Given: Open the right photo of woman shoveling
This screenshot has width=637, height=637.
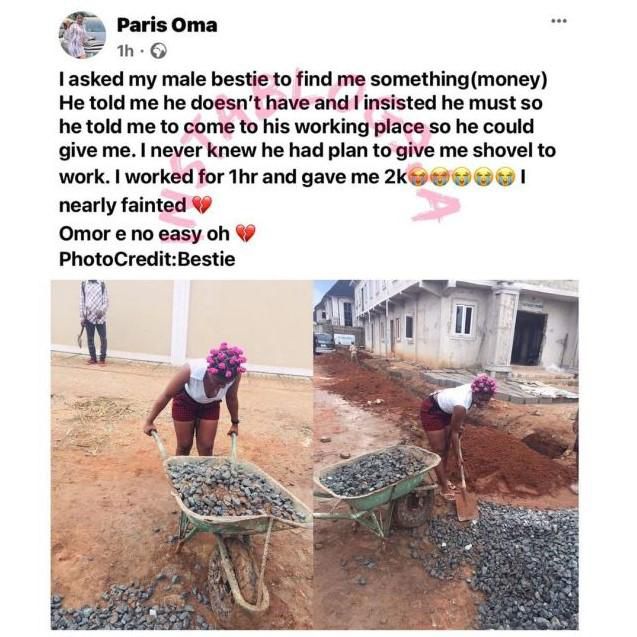Looking at the screenshot, I should 445,453.
